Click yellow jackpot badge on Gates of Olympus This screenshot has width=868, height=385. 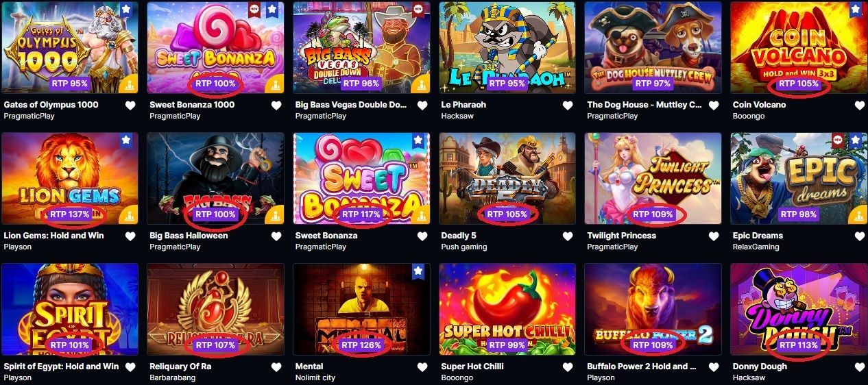[128, 84]
